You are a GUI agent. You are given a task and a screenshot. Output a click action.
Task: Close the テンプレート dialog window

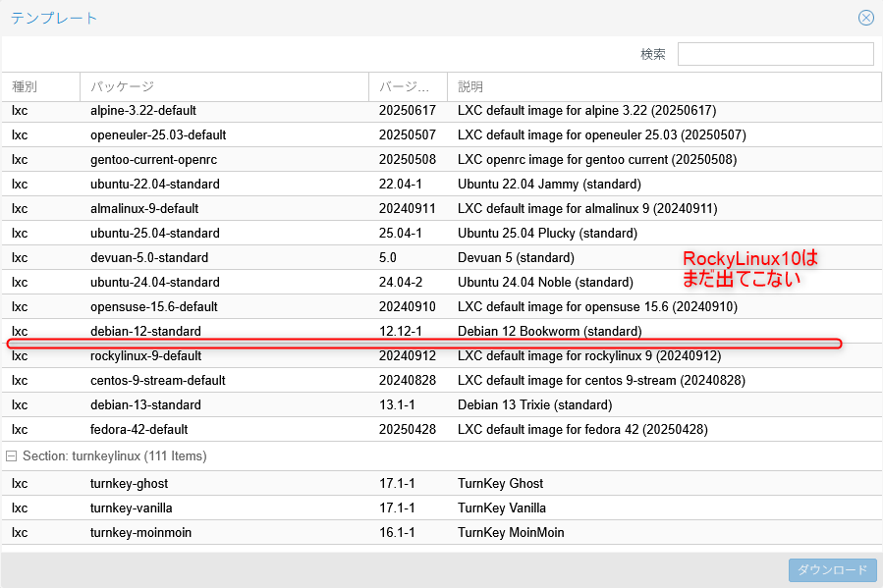tap(865, 18)
